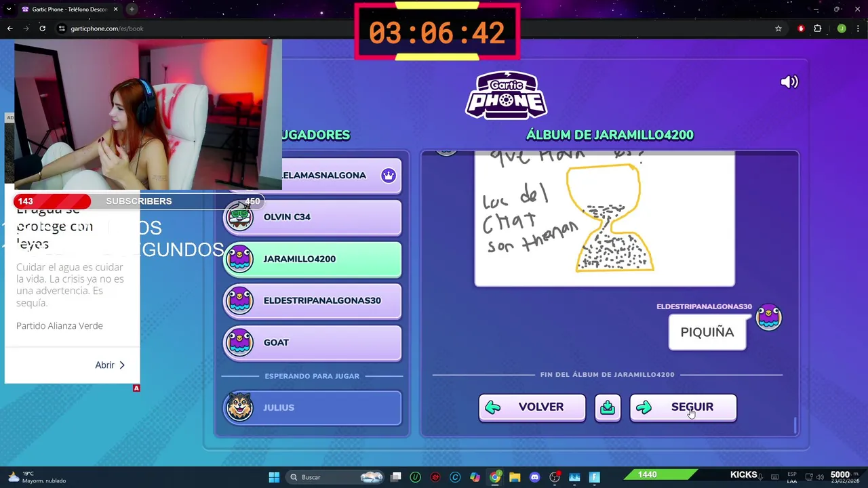Click OLVIN C34's avatar icon
The height and width of the screenshot is (488, 868).
(239, 216)
